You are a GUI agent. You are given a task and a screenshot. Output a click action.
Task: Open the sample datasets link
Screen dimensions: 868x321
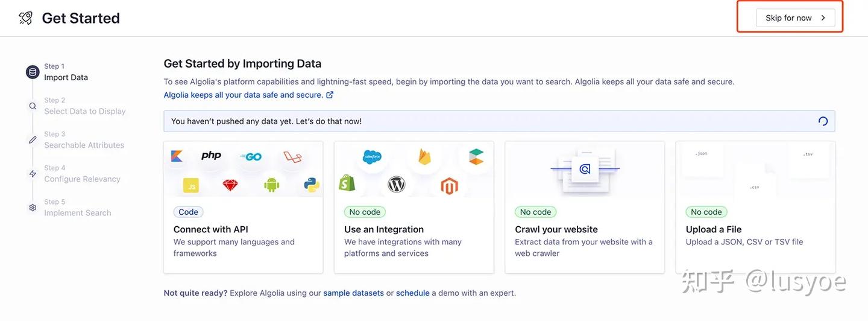click(353, 293)
